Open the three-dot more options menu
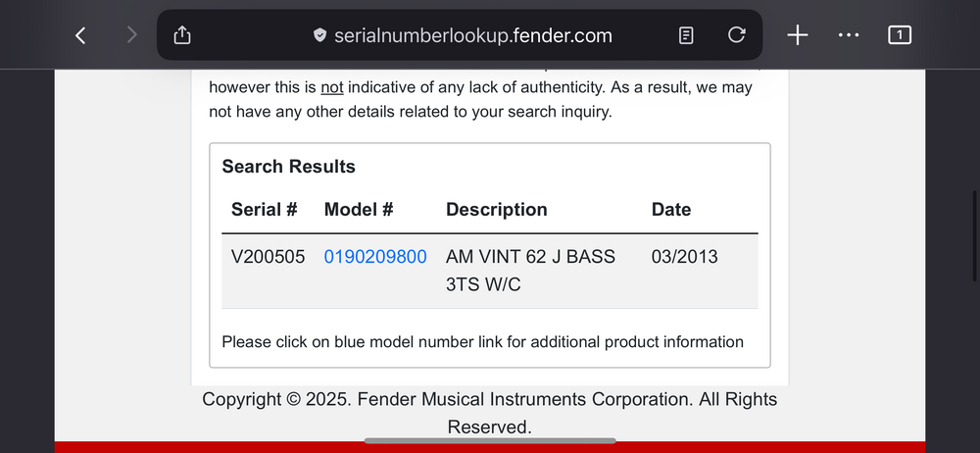The width and height of the screenshot is (980, 453). pyautogui.click(x=849, y=35)
